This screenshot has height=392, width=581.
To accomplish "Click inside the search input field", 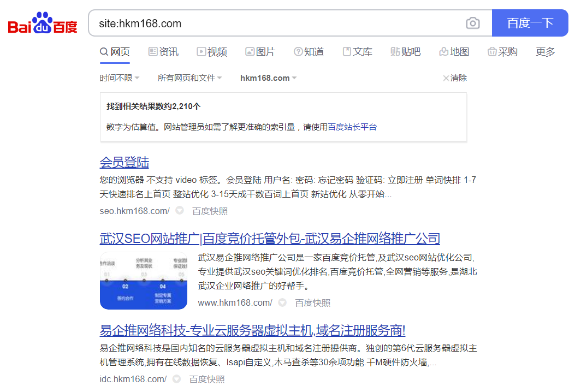I will point(273,22).
